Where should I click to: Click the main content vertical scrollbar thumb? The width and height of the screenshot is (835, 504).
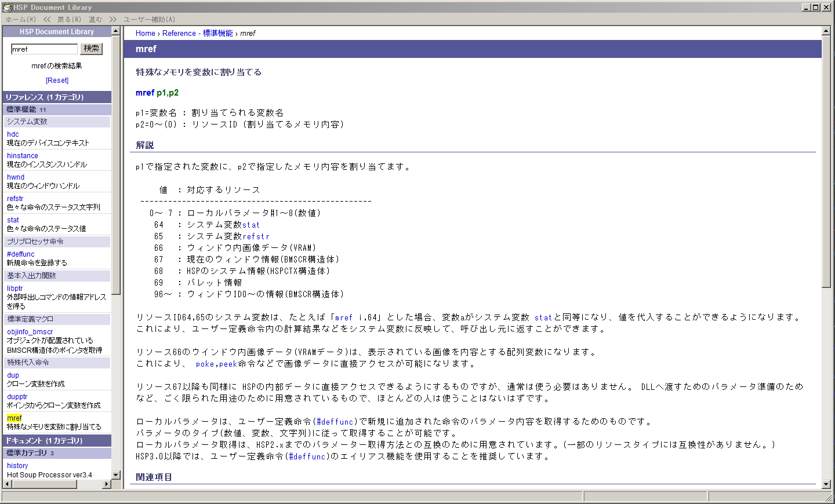826,162
